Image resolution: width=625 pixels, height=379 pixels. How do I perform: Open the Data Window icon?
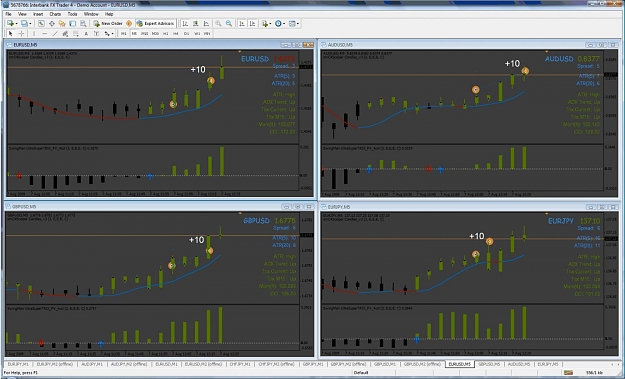coord(52,24)
